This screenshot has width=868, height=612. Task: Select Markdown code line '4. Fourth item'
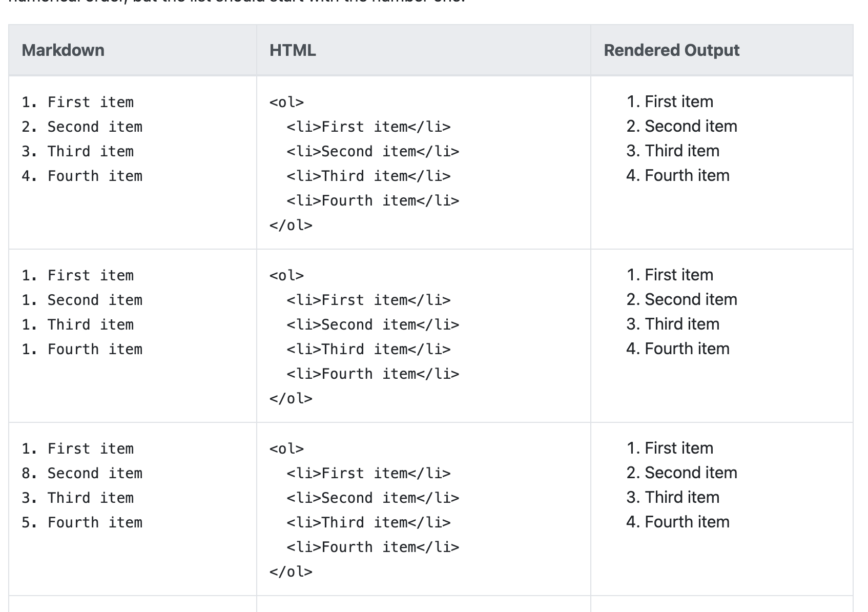pos(82,176)
